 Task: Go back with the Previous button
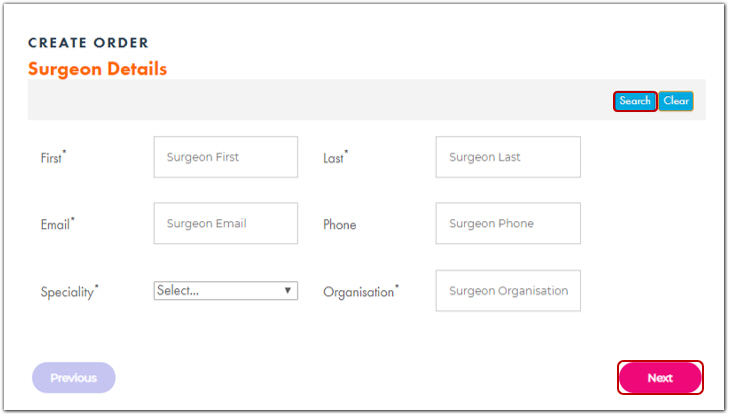[x=74, y=378]
